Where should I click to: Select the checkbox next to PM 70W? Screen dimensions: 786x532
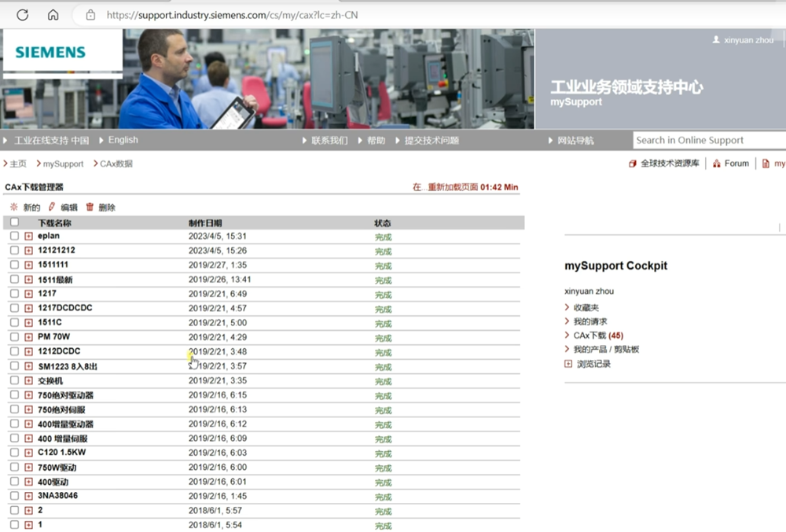14,337
